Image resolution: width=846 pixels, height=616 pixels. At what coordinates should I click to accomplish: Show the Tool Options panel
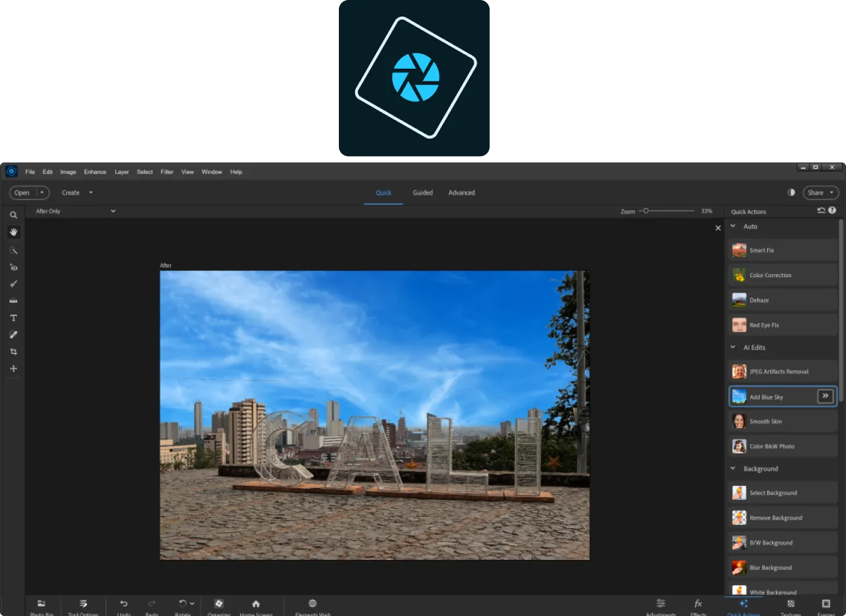coord(83,606)
